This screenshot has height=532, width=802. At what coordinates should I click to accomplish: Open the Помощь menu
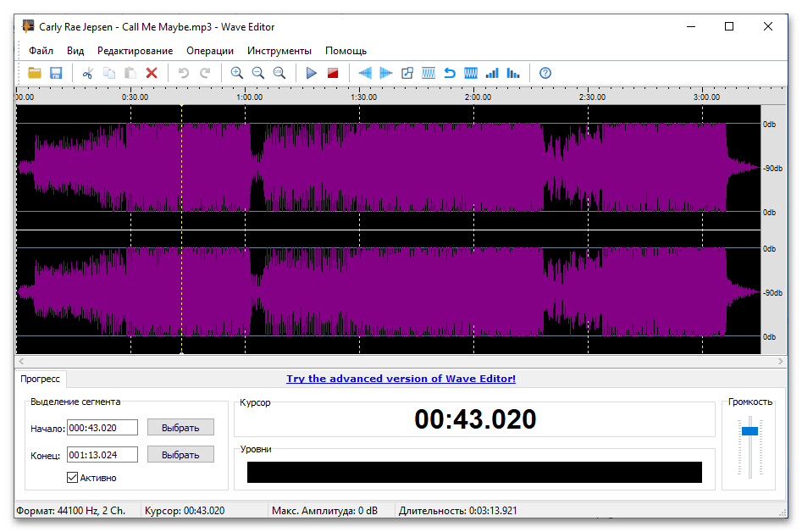[346, 51]
